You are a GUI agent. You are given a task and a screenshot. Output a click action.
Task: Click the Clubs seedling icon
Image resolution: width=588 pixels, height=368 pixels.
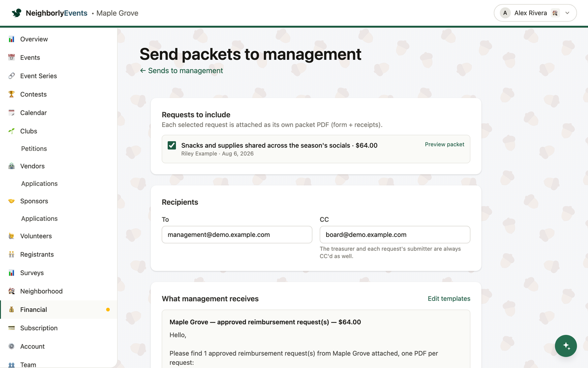point(11,131)
